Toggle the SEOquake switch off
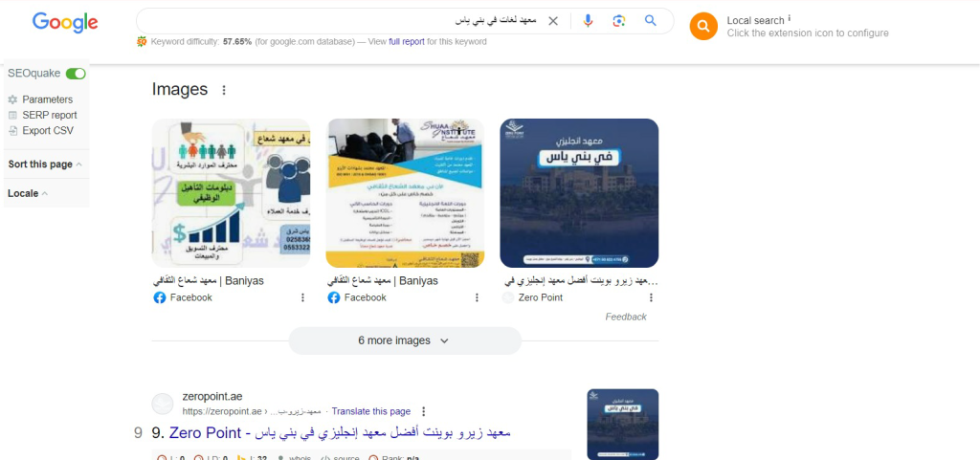980x460 pixels. click(x=76, y=74)
